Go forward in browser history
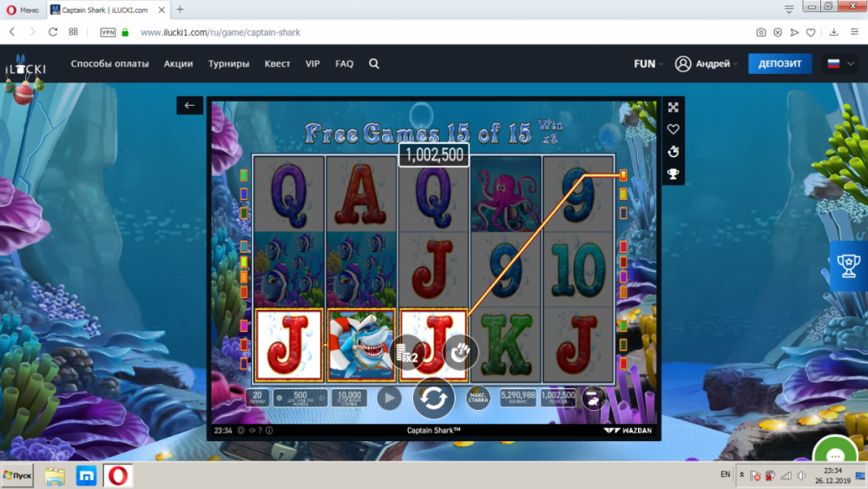 32,32
